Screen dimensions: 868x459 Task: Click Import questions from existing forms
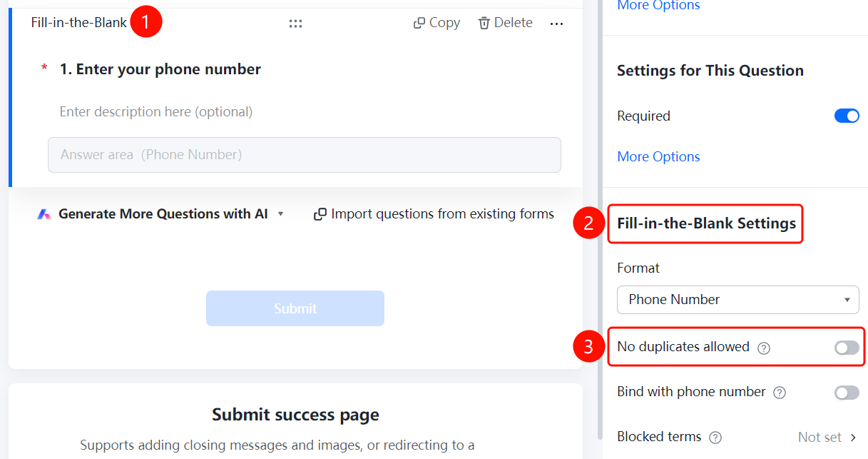tap(442, 214)
